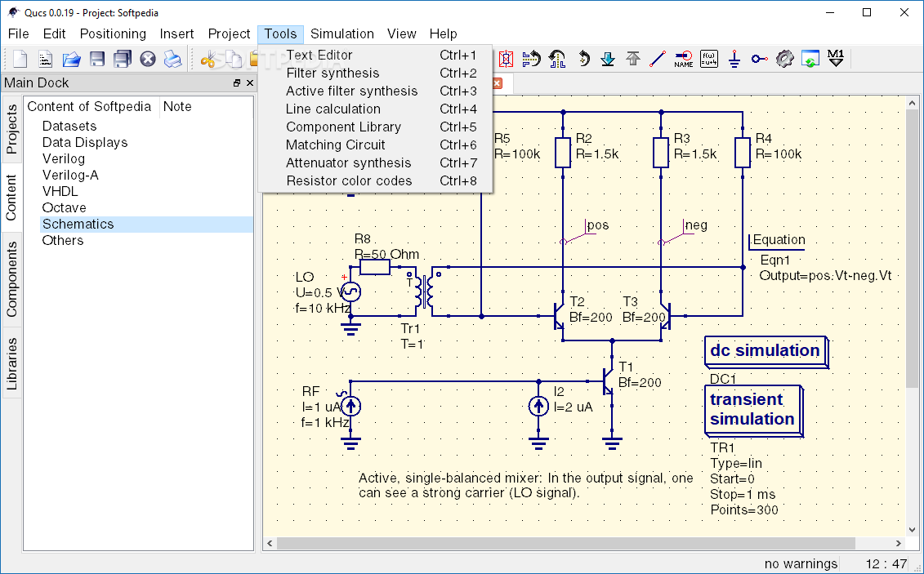
Task: Select the transient simulation block
Action: tap(753, 411)
